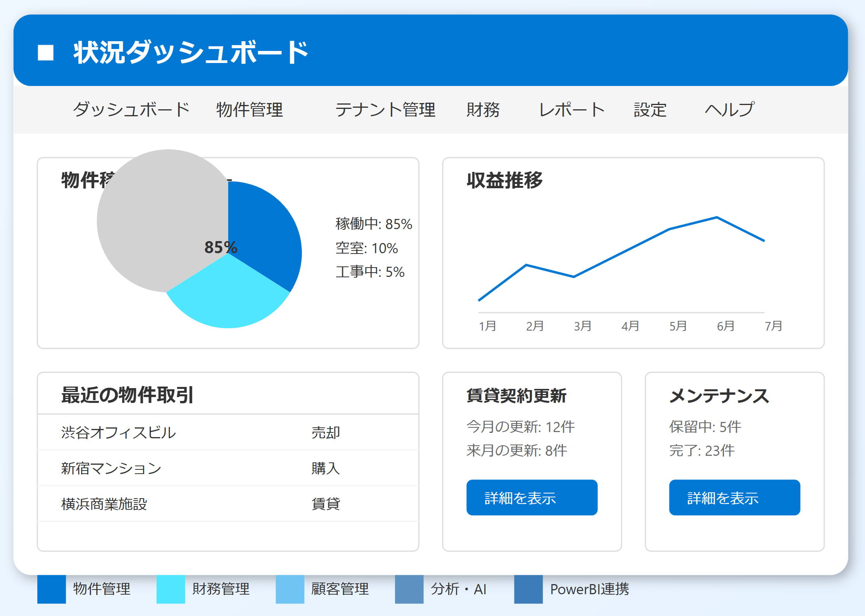This screenshot has height=616, width=865.
Task: Select the 財務 navigation tab
Action: click(484, 109)
